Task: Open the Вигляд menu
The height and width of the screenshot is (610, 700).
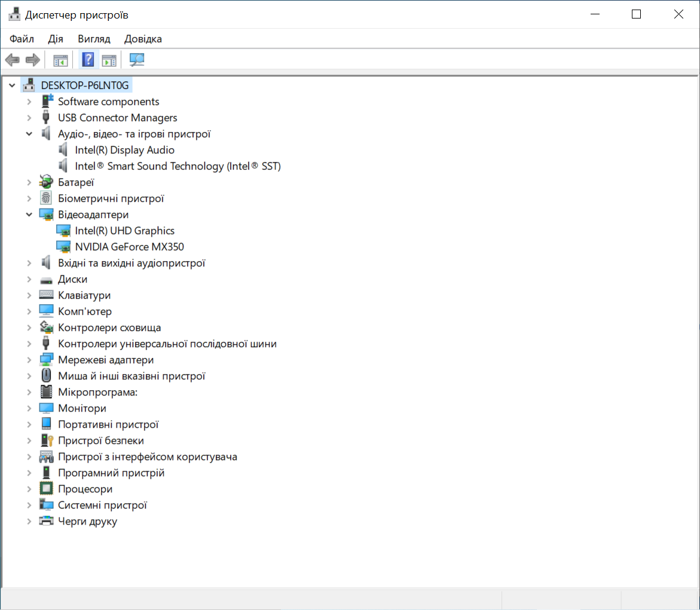Action: [94, 39]
